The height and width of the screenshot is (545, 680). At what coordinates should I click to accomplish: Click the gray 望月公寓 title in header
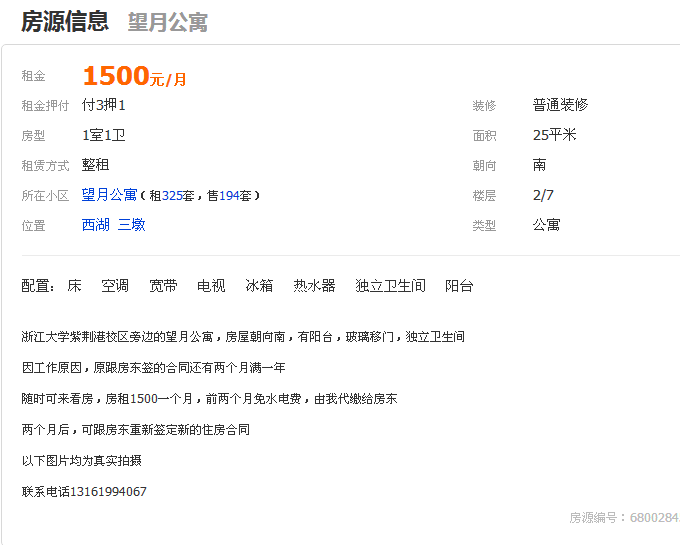[167, 23]
